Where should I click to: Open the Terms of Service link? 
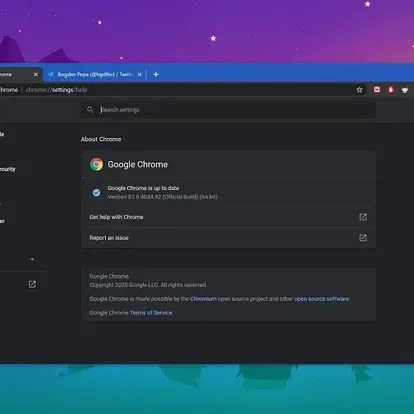(151, 313)
